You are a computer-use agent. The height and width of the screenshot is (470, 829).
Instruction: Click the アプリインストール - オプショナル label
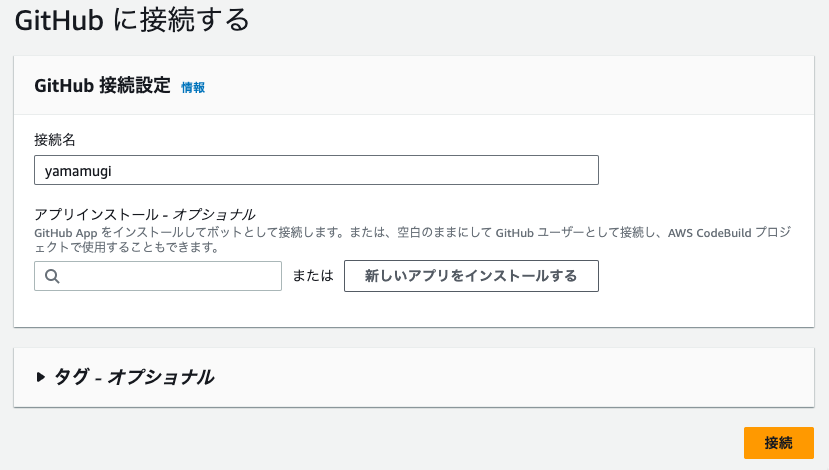click(144, 214)
